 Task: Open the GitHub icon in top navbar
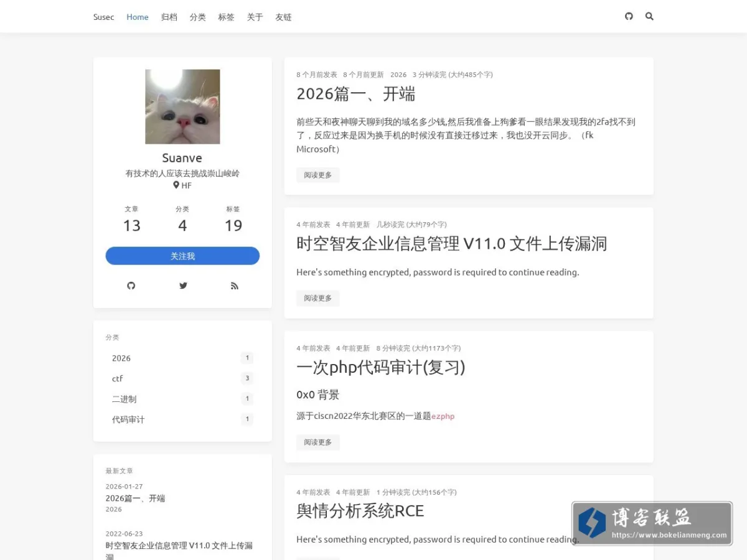click(x=629, y=16)
